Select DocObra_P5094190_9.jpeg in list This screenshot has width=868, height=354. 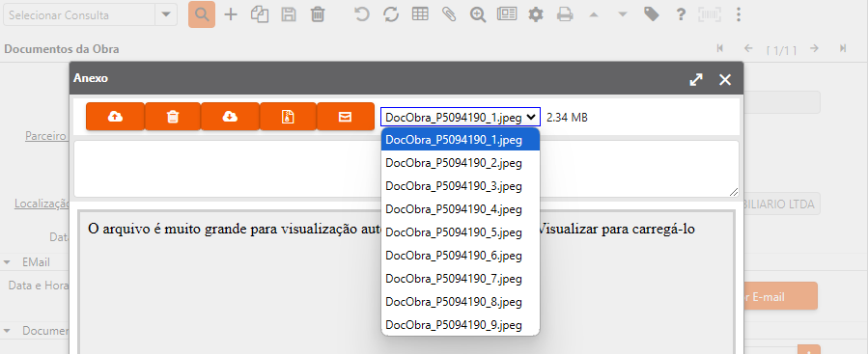coord(461,325)
